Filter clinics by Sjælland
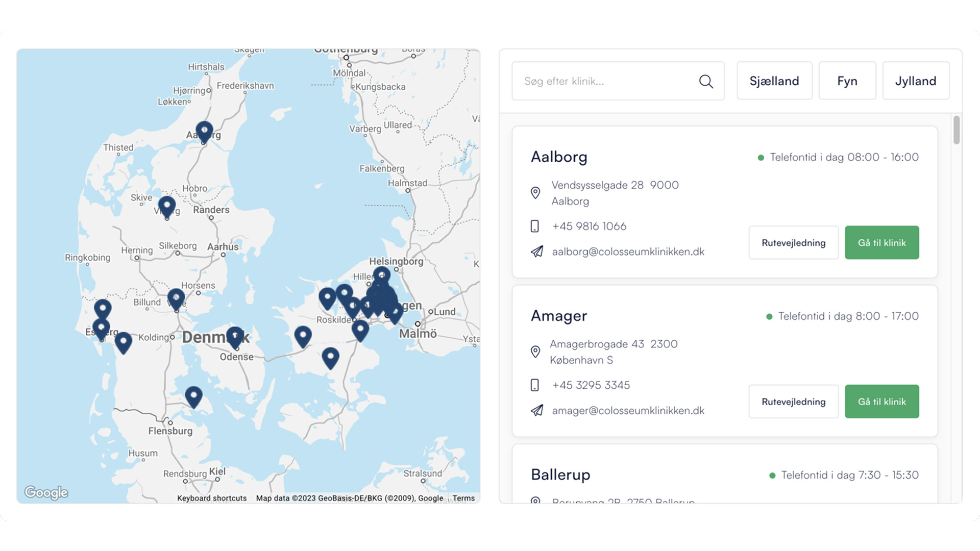Image resolution: width=980 pixels, height=551 pixels. coord(774,81)
